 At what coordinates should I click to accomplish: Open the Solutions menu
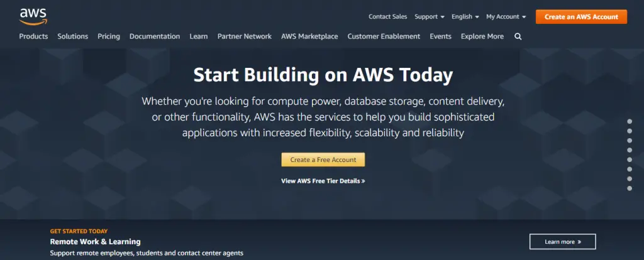[73, 36]
